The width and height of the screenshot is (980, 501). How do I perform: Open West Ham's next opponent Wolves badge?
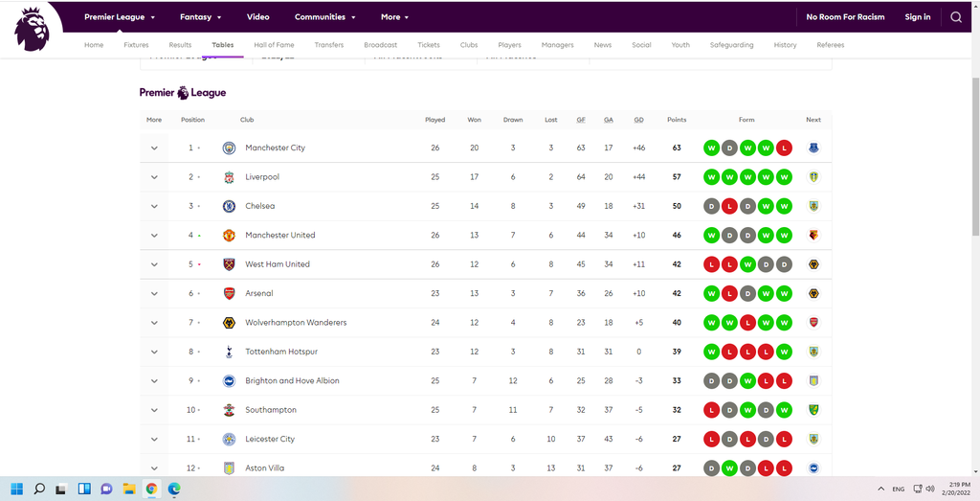coord(813,264)
